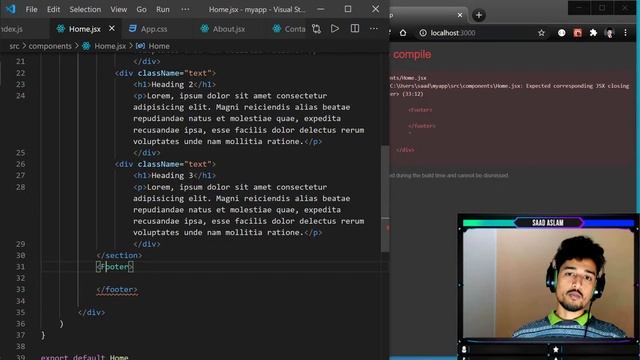Open a new browser tab
The height and width of the screenshot is (360, 640).
[479, 16]
